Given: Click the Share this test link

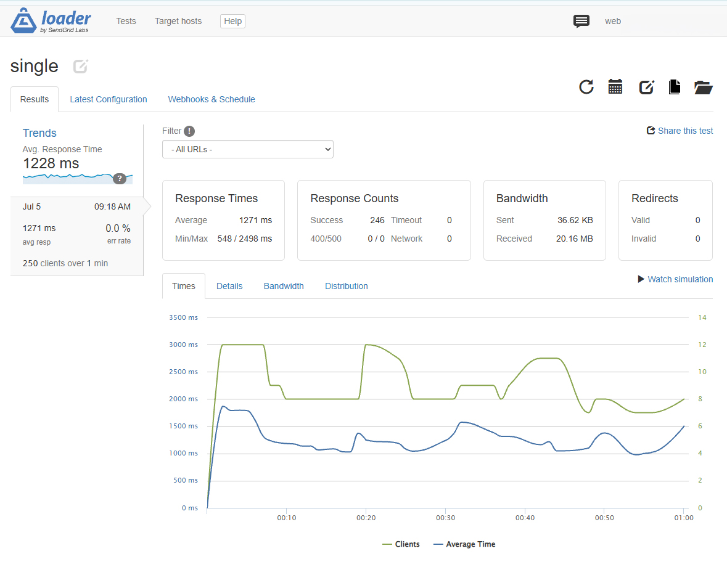Looking at the screenshot, I should [680, 131].
